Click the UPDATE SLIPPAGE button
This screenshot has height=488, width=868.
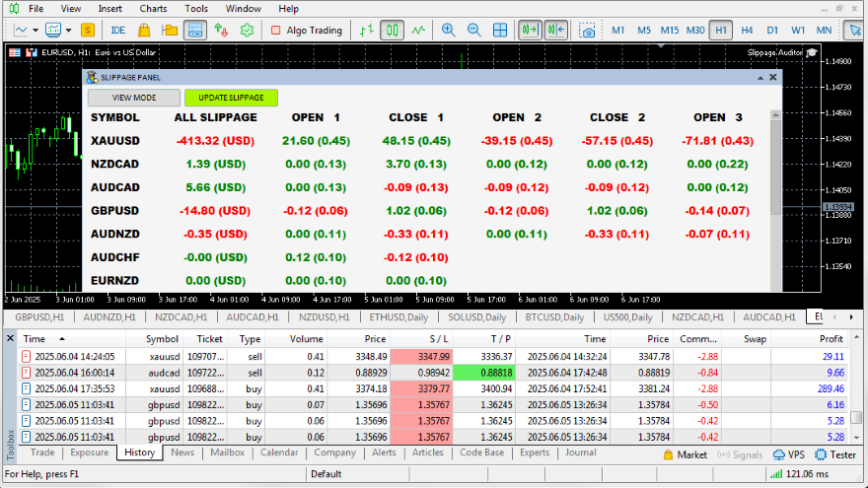tap(232, 98)
